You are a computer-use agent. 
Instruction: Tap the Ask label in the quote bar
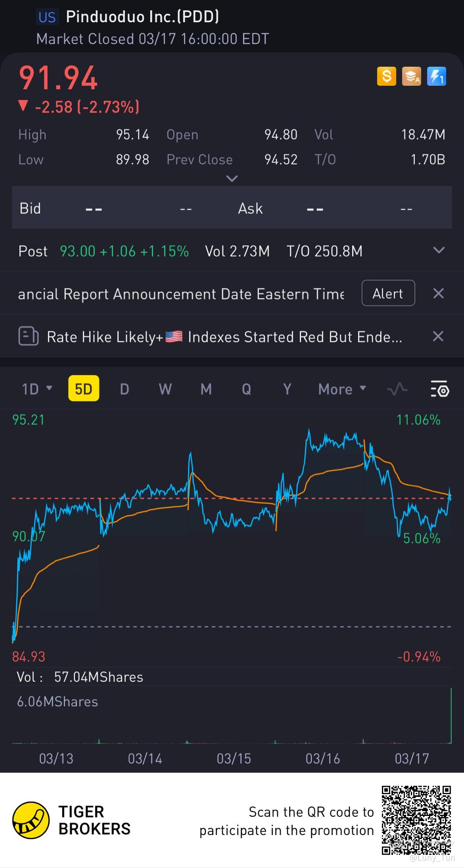pyautogui.click(x=250, y=208)
